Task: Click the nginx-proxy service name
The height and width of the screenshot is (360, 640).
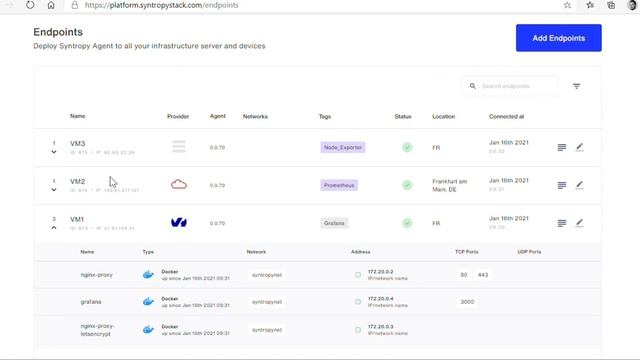Action: tap(96, 275)
